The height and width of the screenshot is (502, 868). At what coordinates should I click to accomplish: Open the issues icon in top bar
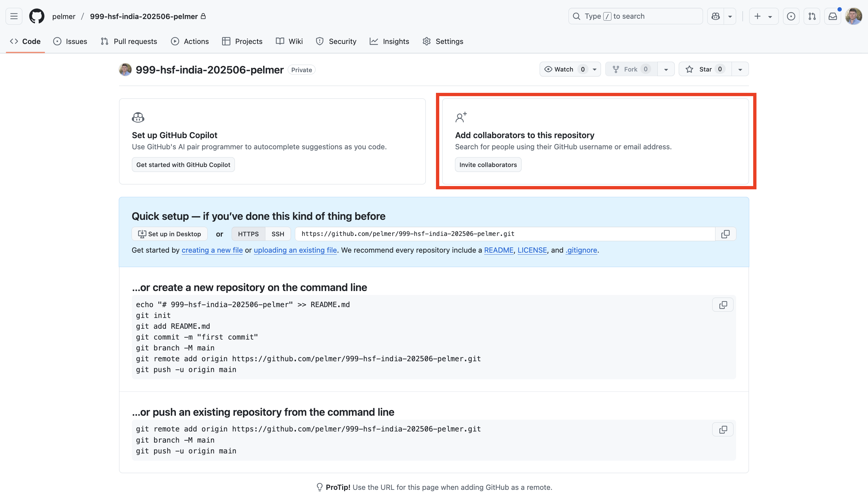tap(791, 16)
